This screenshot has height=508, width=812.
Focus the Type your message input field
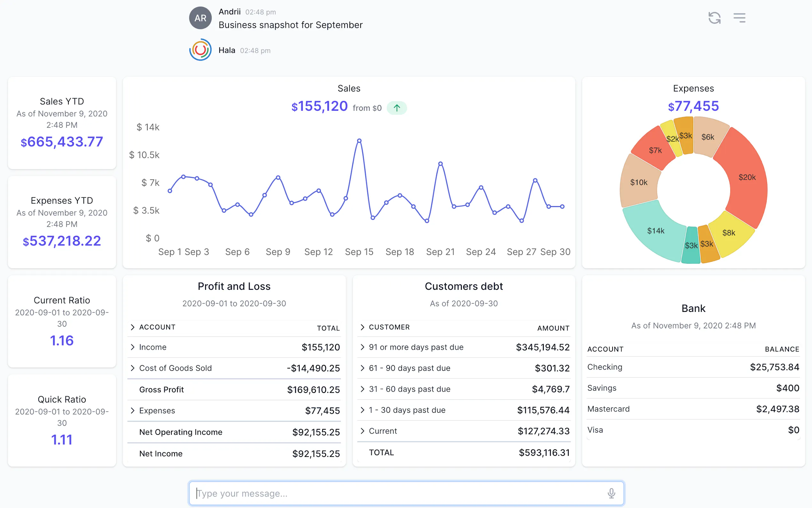(x=400, y=493)
